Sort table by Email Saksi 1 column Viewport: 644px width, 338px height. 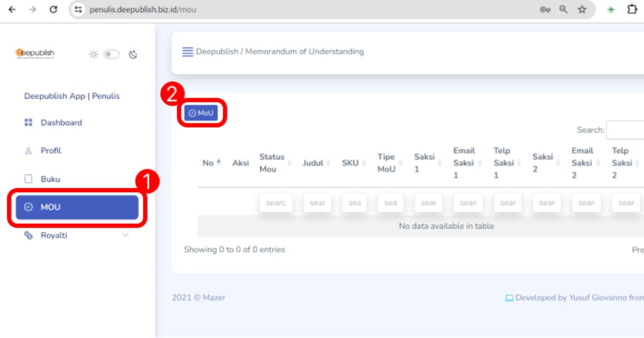pos(468,163)
